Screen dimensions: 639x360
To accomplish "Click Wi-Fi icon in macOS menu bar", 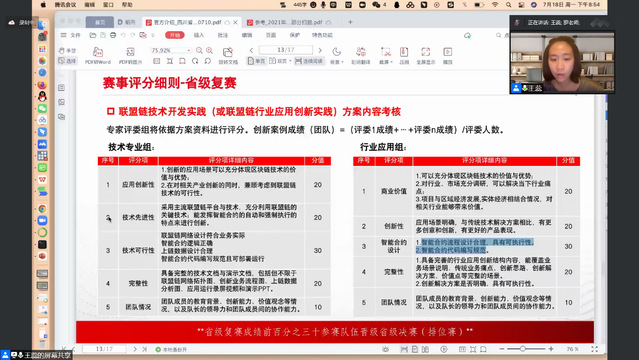I will 495,4.
